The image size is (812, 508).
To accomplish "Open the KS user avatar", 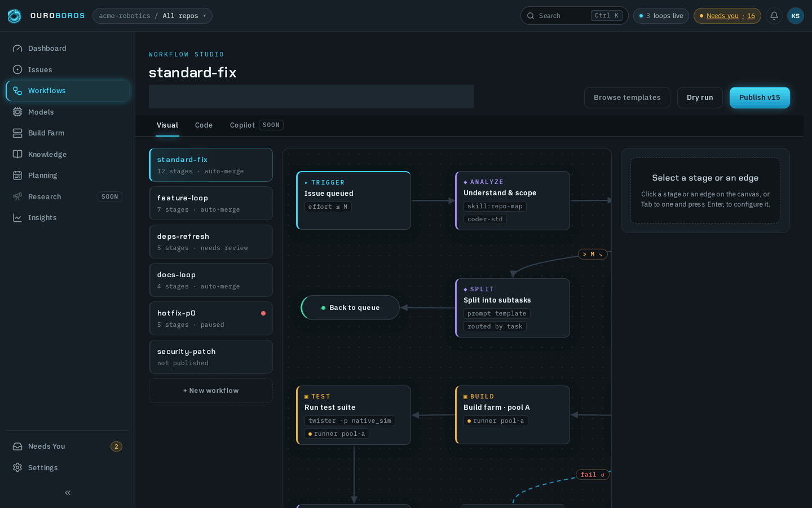I will (x=796, y=16).
